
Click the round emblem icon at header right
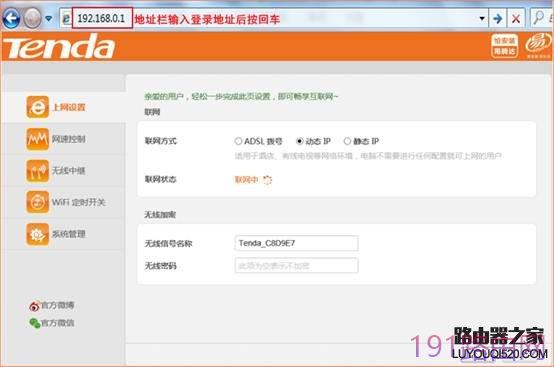(537, 44)
